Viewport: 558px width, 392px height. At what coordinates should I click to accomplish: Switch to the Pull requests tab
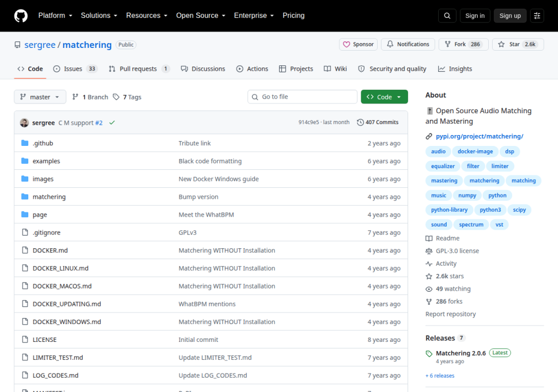coord(139,69)
